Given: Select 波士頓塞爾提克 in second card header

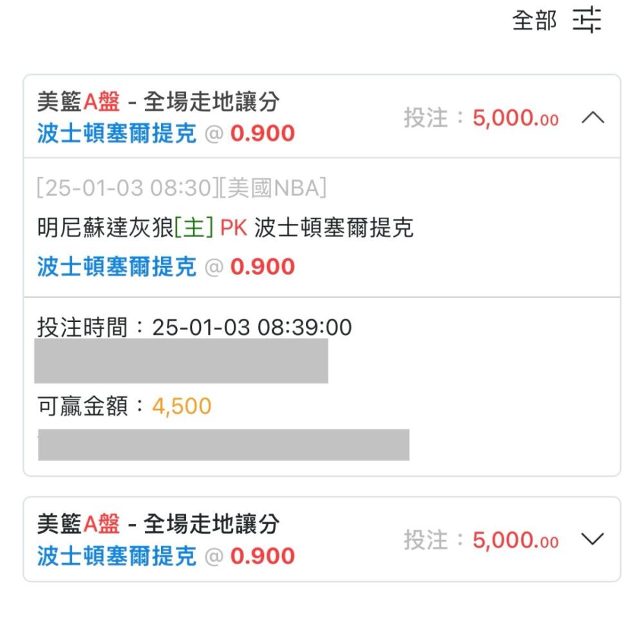Looking at the screenshot, I should [x=117, y=556].
